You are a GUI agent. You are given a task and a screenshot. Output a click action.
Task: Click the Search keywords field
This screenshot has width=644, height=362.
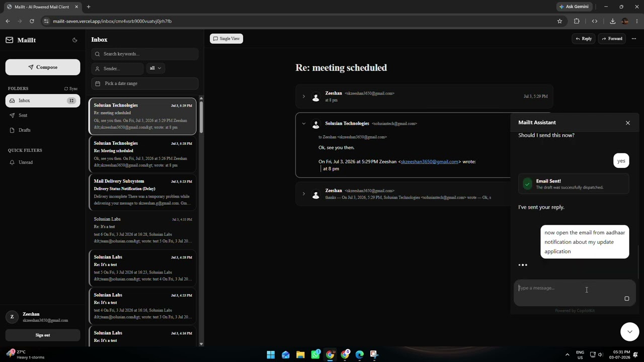tap(145, 54)
